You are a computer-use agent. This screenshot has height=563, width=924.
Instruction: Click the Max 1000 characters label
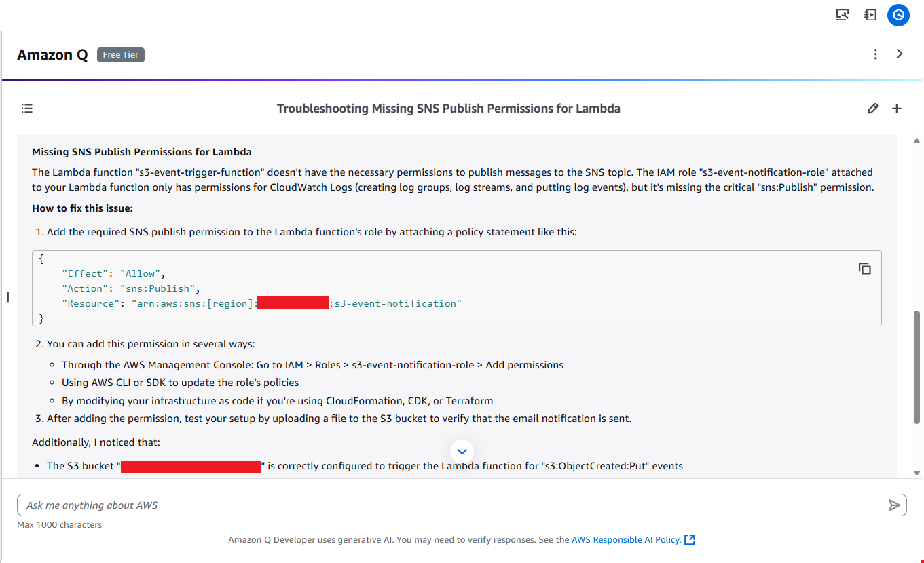pyautogui.click(x=60, y=524)
